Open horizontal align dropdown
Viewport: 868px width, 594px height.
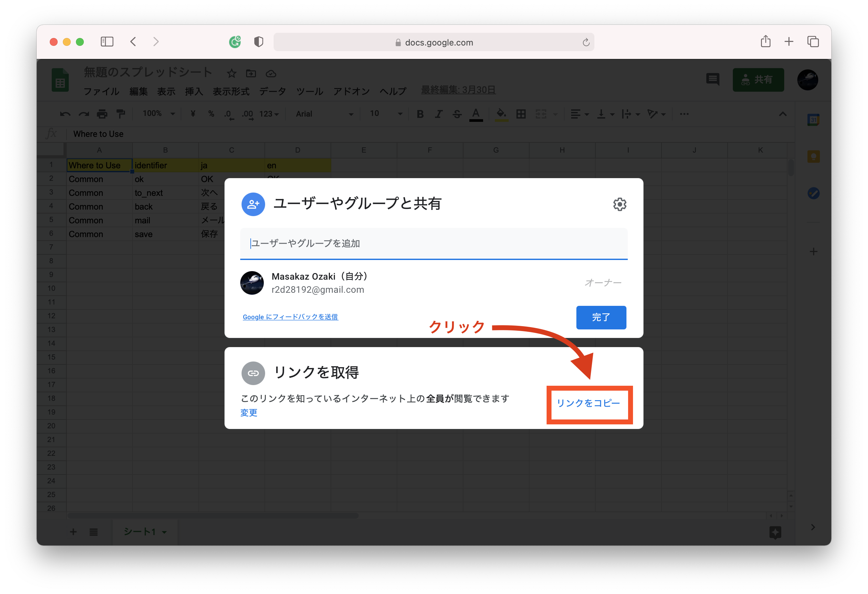pos(580,114)
